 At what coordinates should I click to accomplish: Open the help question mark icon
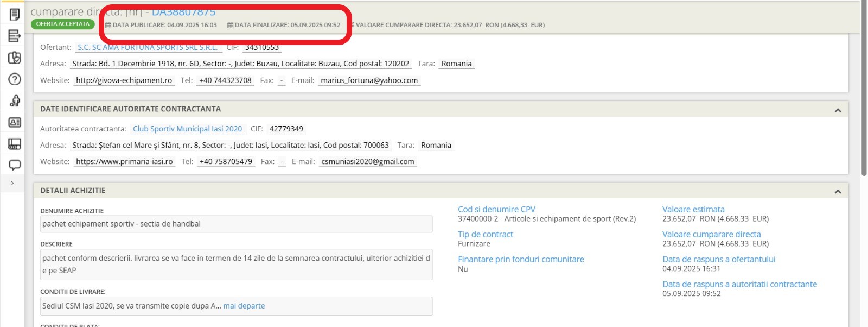point(15,79)
